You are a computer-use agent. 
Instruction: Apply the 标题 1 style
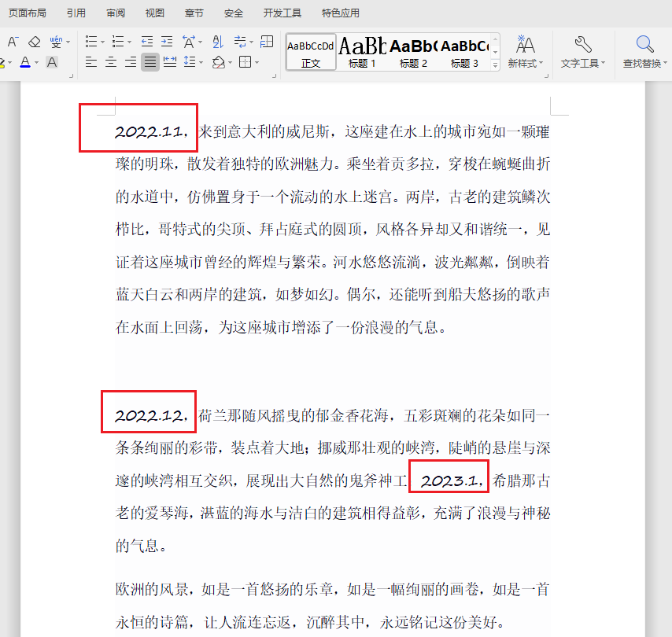[363, 51]
